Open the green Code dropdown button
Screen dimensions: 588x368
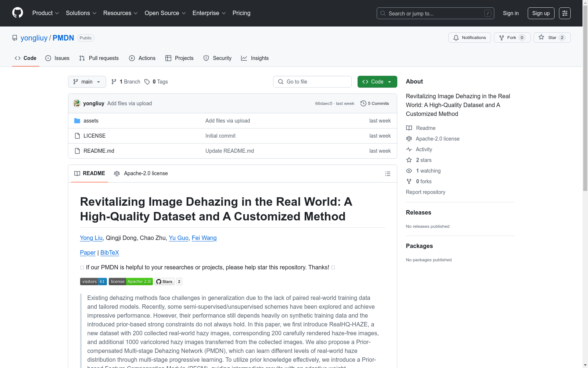(377, 82)
